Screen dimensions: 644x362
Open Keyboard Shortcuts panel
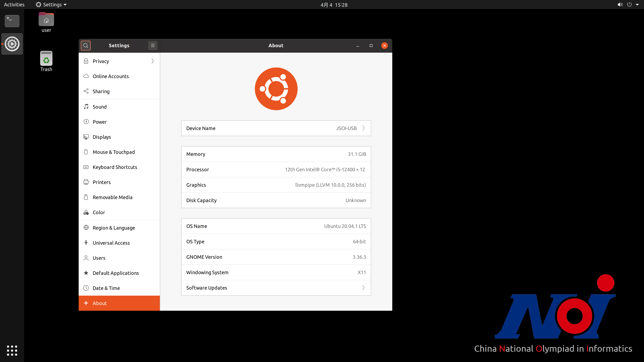(x=115, y=167)
